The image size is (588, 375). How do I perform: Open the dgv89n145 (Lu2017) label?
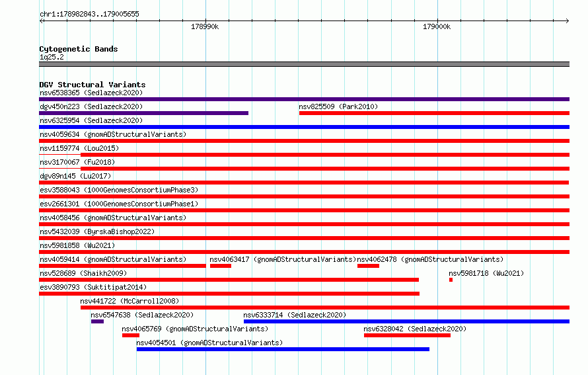[75, 176]
